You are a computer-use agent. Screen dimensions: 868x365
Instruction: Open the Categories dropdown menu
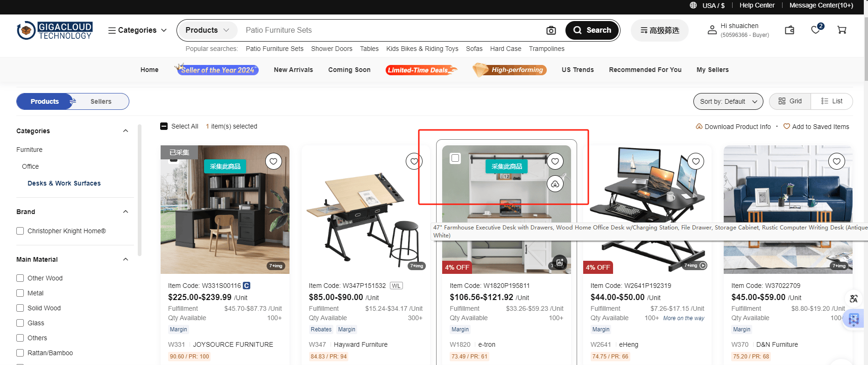137,30
